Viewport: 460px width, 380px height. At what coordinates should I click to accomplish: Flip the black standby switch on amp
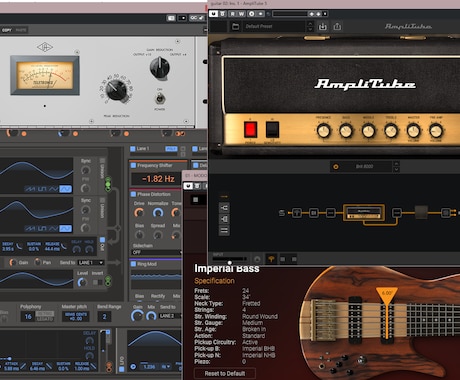point(272,130)
